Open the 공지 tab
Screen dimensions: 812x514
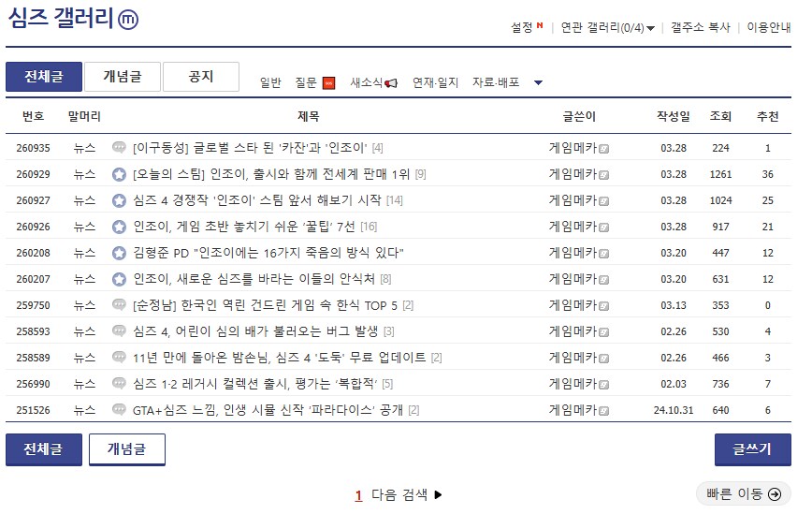(x=201, y=77)
